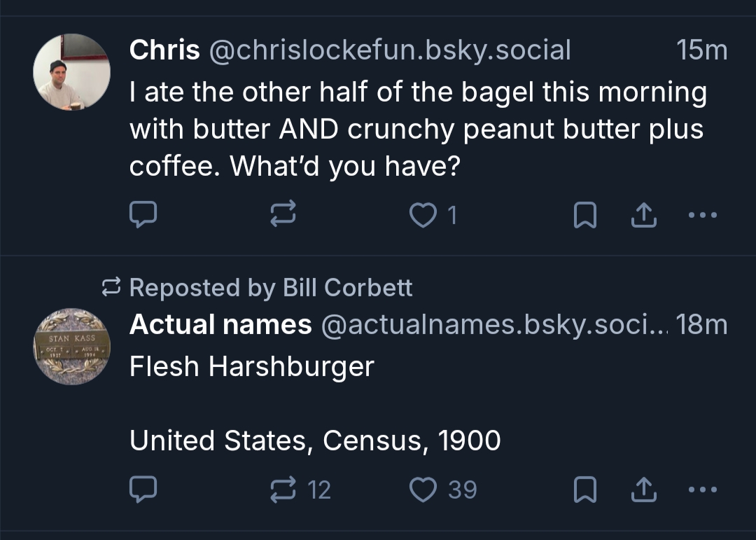Open Chris's profile picture

(71, 72)
